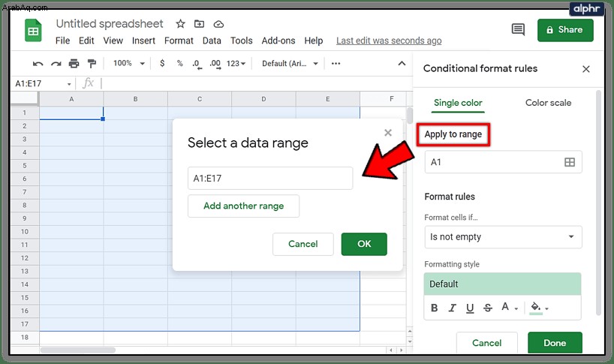The height and width of the screenshot is (364, 614).
Task: Undo the last action
Action: (x=38, y=63)
